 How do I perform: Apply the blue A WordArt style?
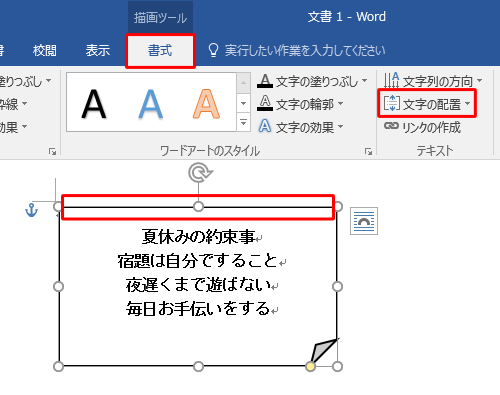(x=151, y=104)
